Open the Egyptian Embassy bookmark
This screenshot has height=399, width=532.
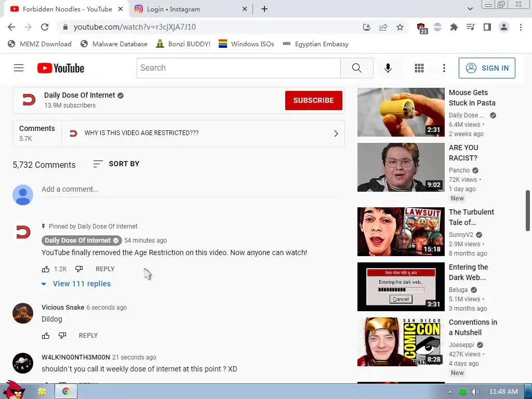click(x=315, y=44)
